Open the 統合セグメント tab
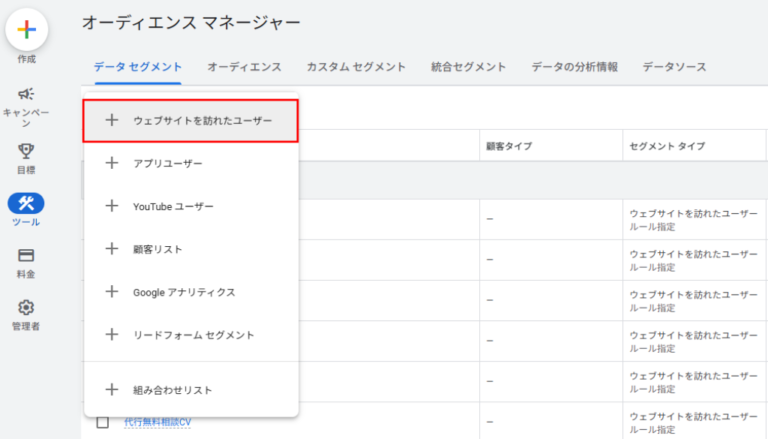This screenshot has width=768, height=439. [x=468, y=67]
